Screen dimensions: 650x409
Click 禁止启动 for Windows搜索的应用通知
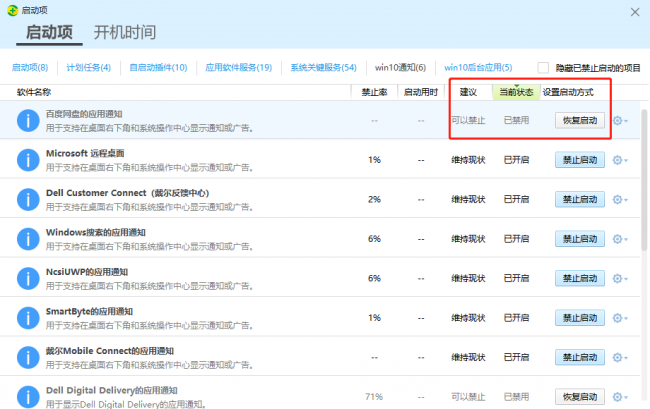pos(580,239)
